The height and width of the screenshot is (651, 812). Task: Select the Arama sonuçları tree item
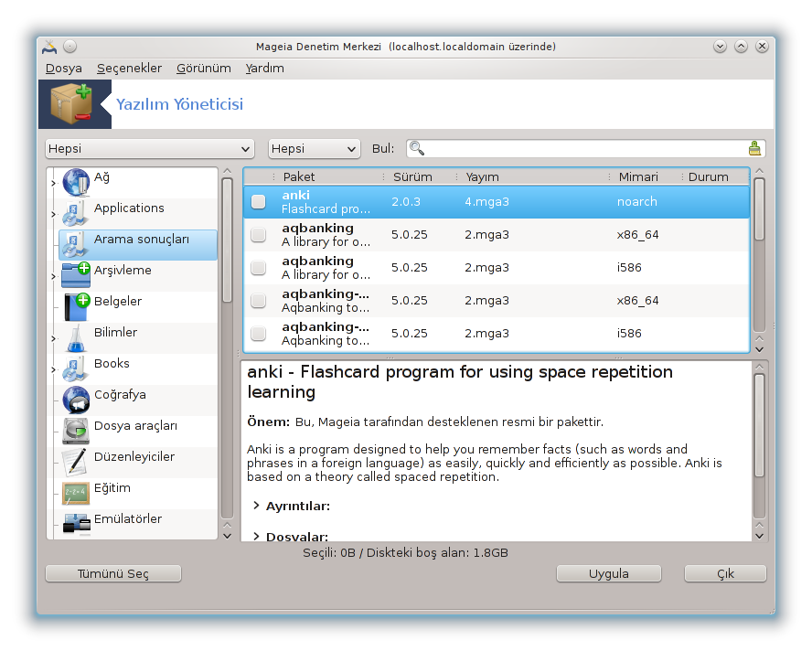click(138, 244)
